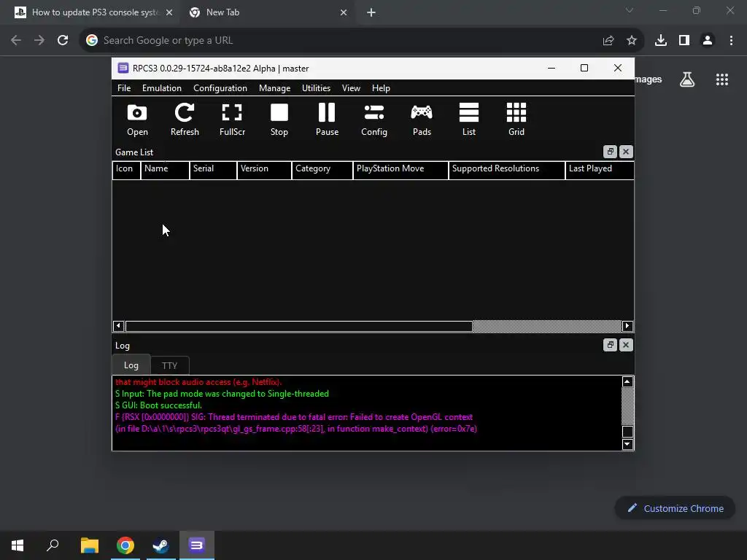Reload the Chrome page

click(63, 41)
